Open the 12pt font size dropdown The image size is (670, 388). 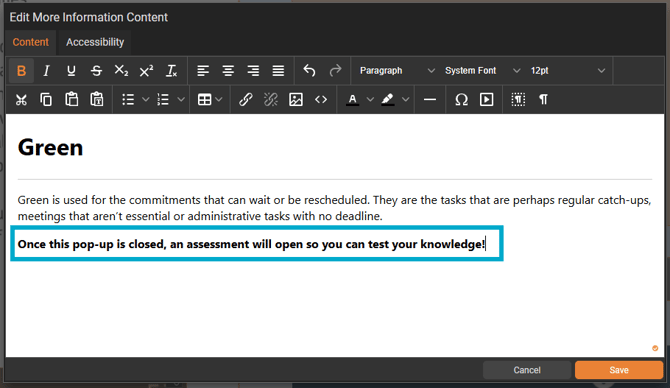coord(567,71)
